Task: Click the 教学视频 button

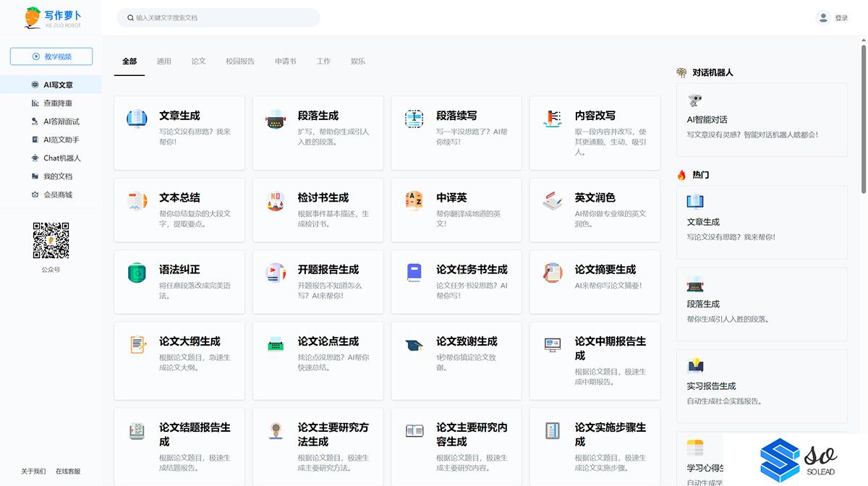Action: point(51,56)
